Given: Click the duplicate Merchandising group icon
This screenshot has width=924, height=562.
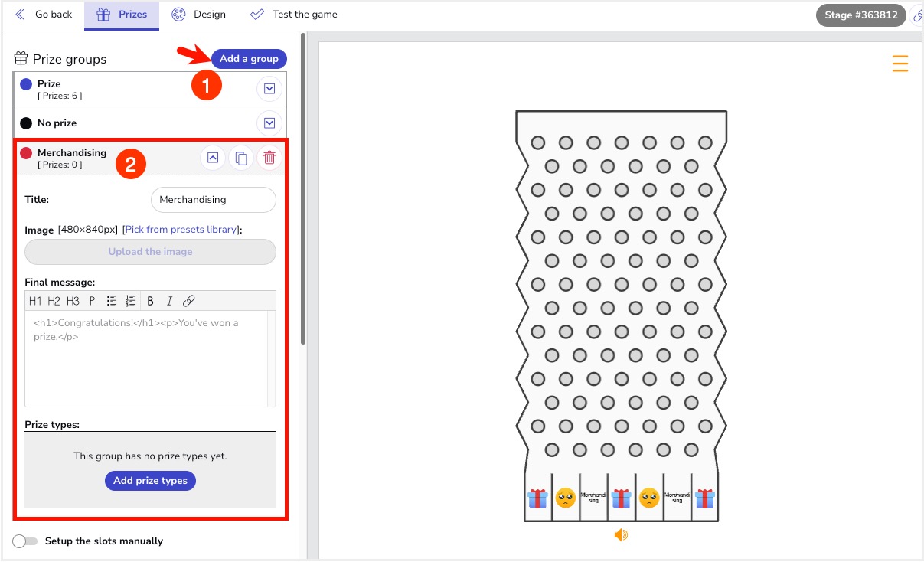Looking at the screenshot, I should pos(241,158).
